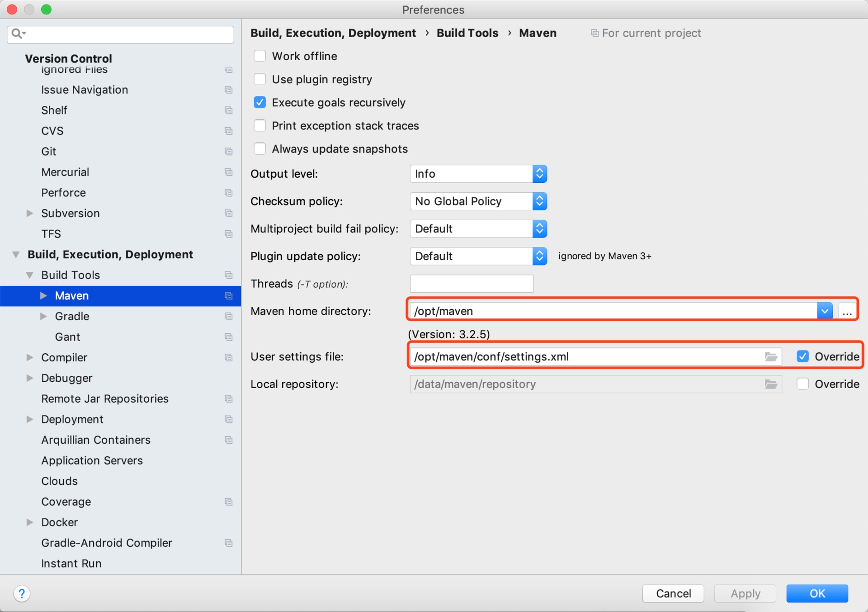Click the search magnifier icon
868x612 pixels.
[x=17, y=33]
